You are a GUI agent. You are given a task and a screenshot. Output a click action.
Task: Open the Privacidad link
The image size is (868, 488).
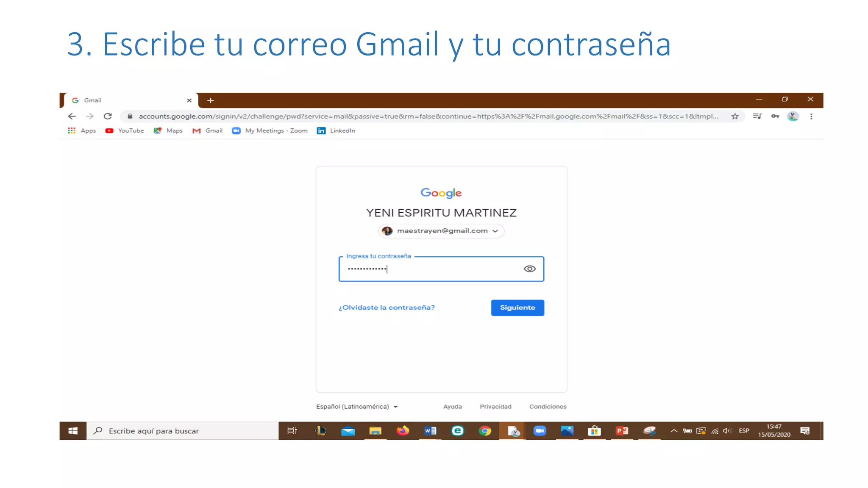click(x=495, y=407)
